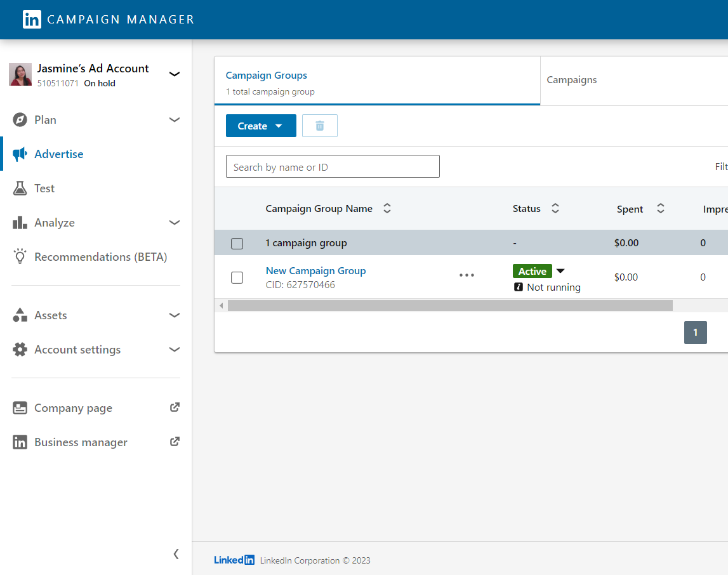728x575 pixels.
Task: Click the Company page icon
Action: click(x=20, y=408)
